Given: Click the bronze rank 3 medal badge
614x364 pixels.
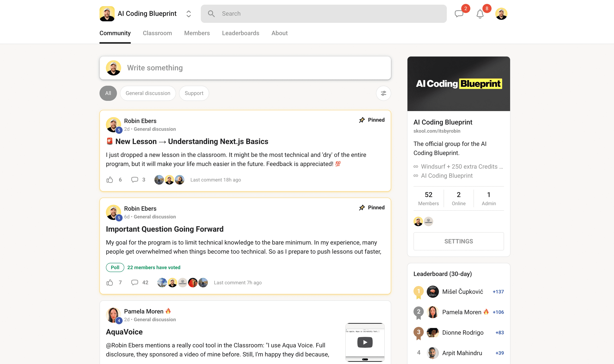Looking at the screenshot, I should coord(419,333).
